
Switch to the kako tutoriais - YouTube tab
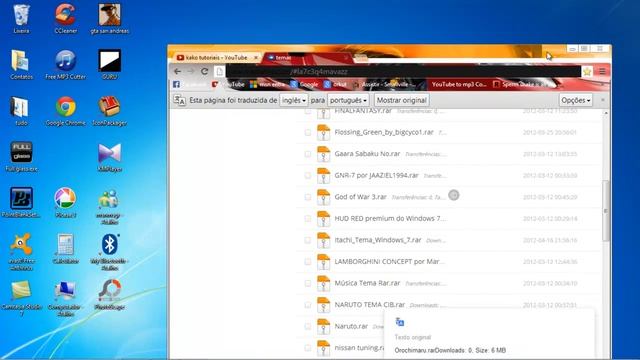click(x=217, y=58)
